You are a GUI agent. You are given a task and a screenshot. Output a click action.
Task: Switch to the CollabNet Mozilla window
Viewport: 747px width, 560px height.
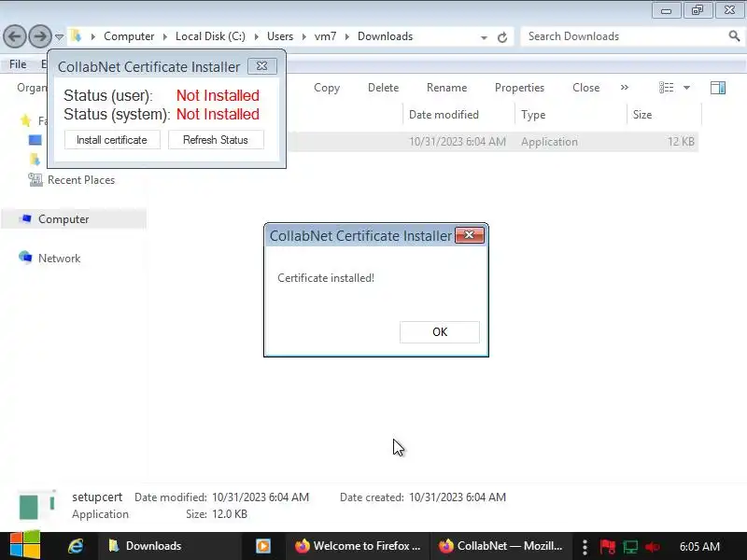[500, 546]
